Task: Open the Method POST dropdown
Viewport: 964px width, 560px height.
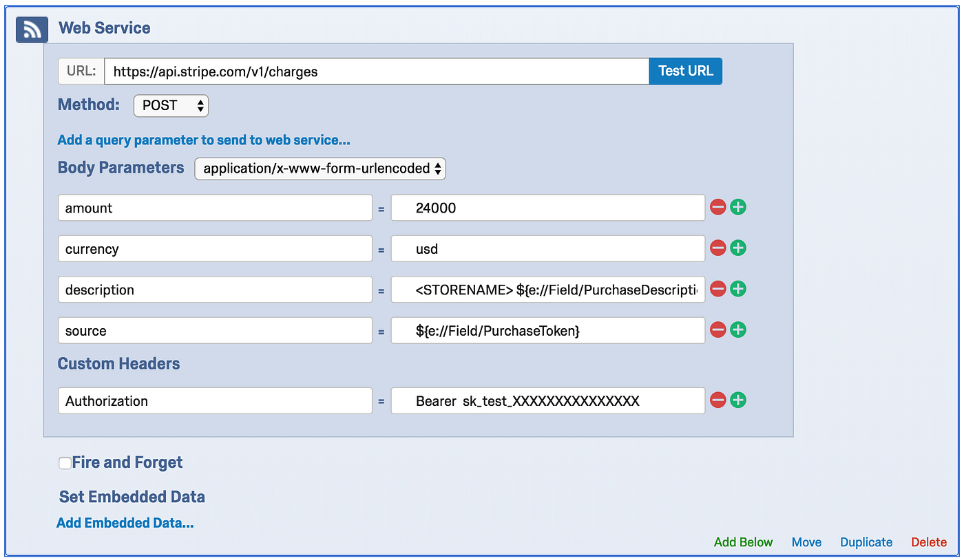Action: click(x=171, y=105)
